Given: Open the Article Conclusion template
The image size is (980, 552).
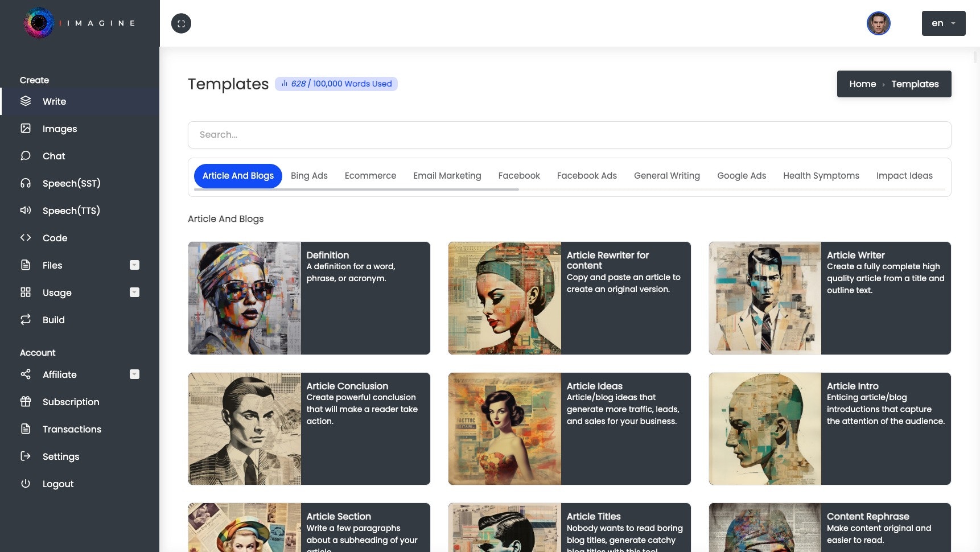Looking at the screenshot, I should tap(309, 429).
